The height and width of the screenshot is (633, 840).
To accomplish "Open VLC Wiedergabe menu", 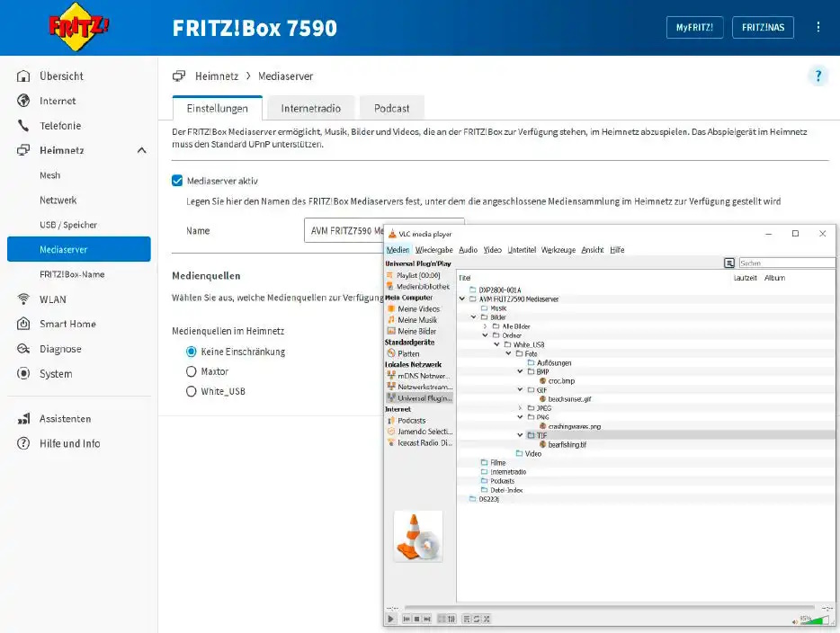I will (x=433, y=250).
